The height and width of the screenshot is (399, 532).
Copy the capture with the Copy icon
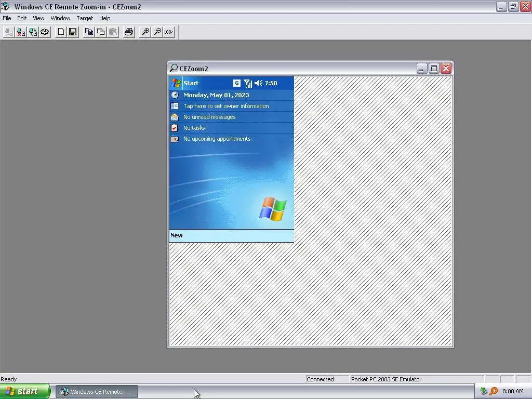[x=89, y=32]
